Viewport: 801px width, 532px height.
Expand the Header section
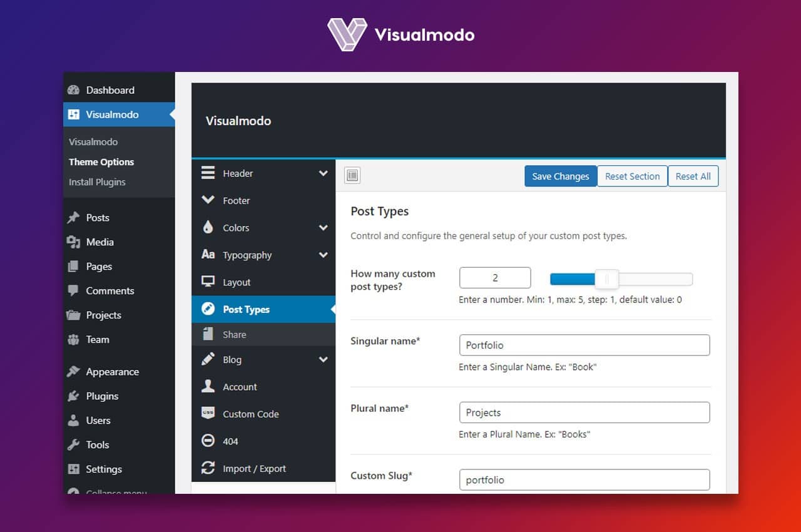coord(324,173)
